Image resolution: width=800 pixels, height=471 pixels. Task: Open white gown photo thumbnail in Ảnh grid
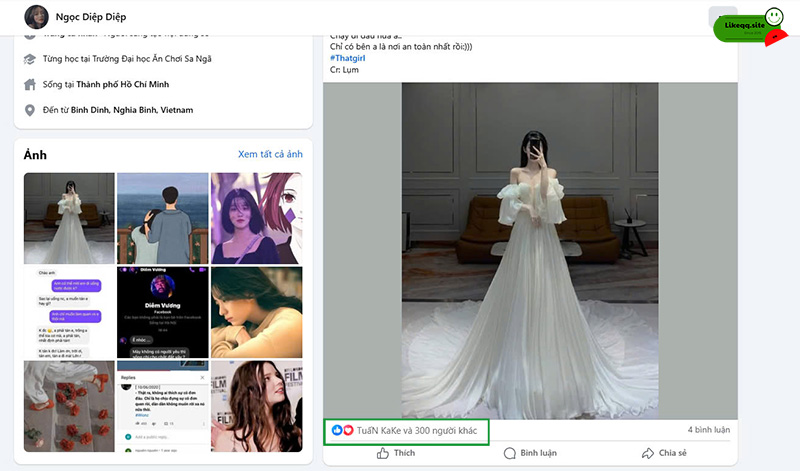coord(69,218)
